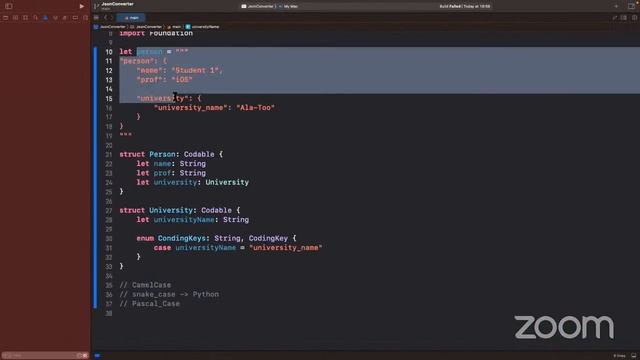Click the "Ala-Too" string value
Viewport: 640px width, 360px height.
(256, 108)
